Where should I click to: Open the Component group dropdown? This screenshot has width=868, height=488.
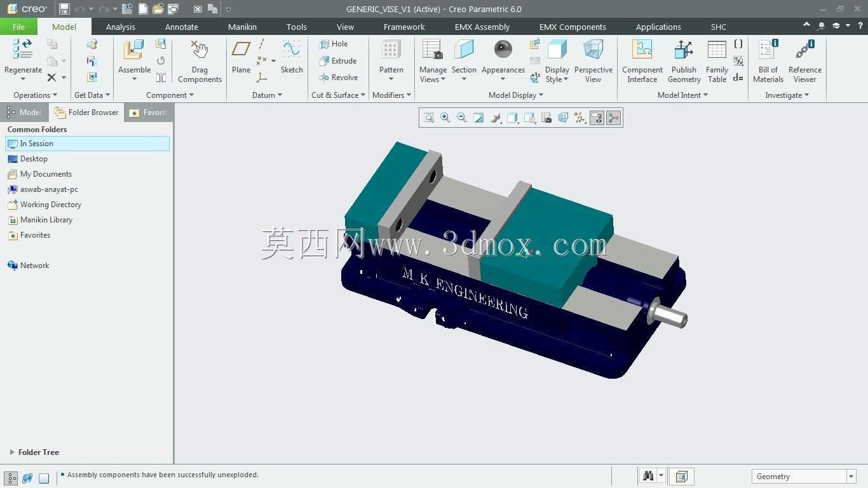(x=170, y=95)
